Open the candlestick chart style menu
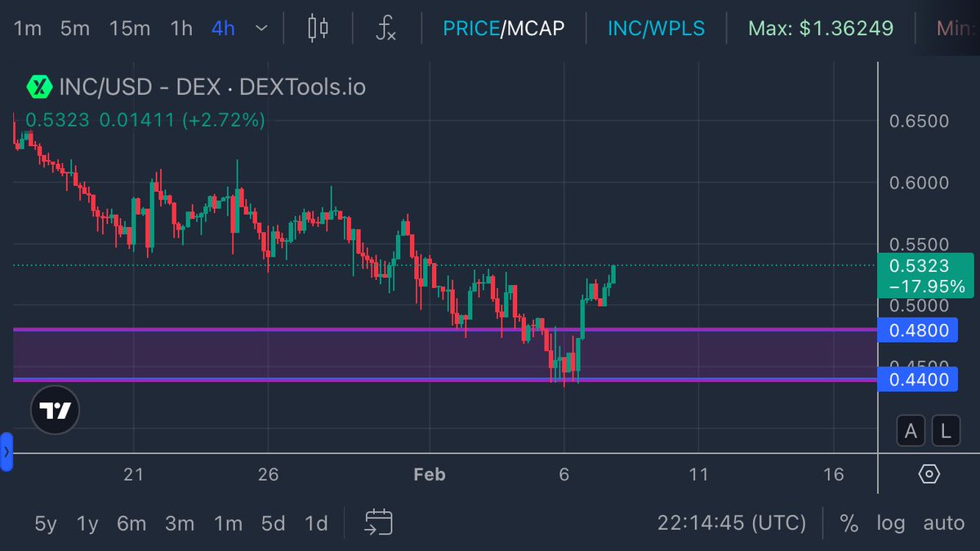980x551 pixels. tap(318, 29)
